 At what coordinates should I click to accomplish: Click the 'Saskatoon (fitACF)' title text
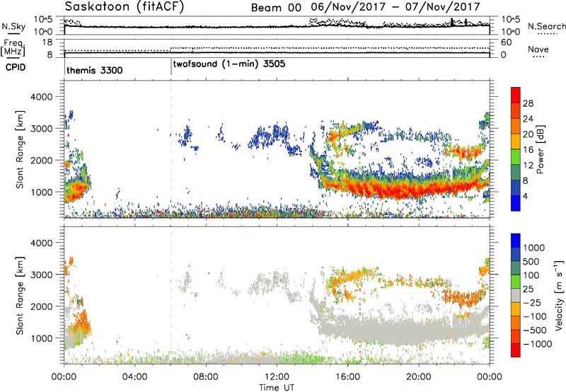(x=125, y=6)
